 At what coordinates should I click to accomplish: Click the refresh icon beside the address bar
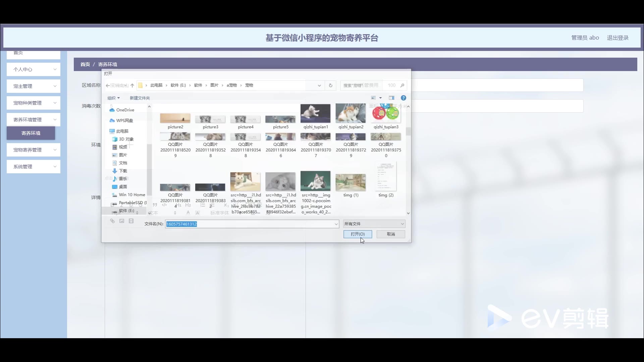coord(330,85)
